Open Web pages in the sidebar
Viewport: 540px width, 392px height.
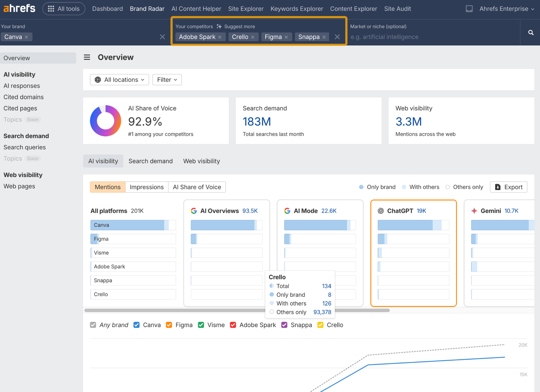click(x=19, y=186)
